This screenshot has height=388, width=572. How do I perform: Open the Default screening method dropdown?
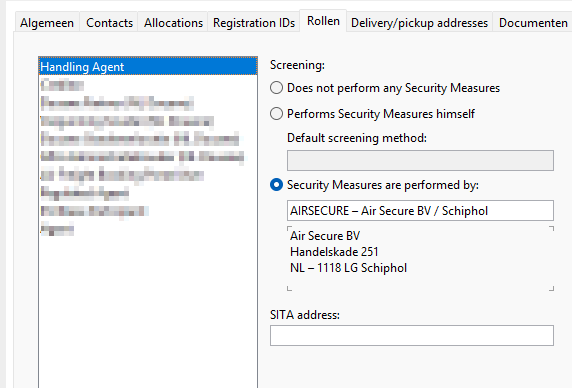click(x=420, y=160)
